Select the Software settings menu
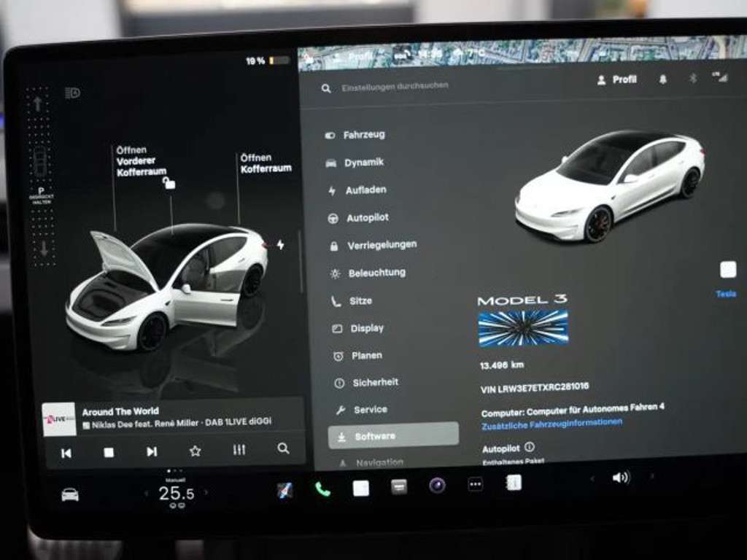The width and height of the screenshot is (747, 560). coord(392,436)
